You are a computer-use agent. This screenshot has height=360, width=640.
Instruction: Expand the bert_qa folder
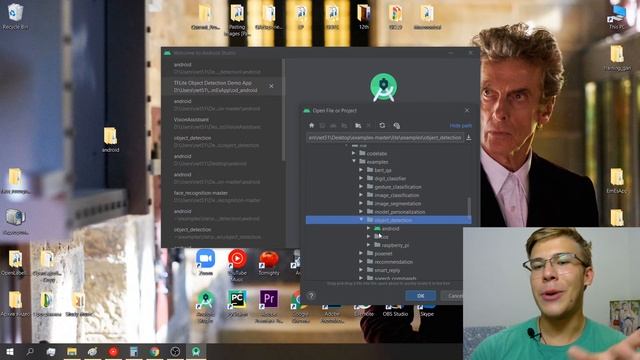click(361, 170)
